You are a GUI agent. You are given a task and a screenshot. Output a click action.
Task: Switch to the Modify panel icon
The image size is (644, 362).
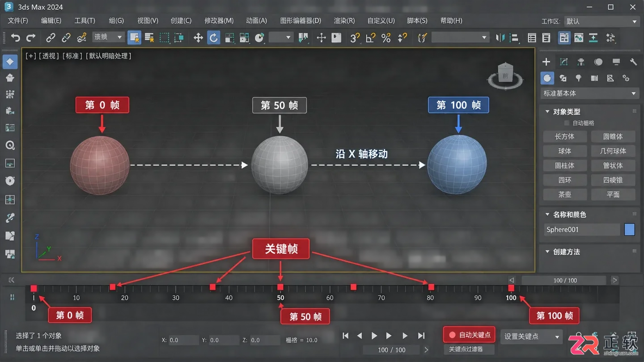tap(564, 62)
